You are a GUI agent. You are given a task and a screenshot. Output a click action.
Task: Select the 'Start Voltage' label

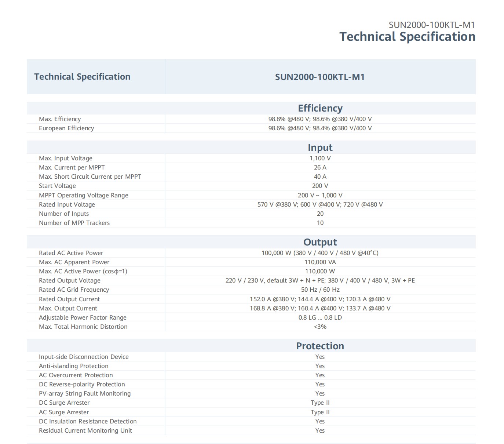point(58,186)
